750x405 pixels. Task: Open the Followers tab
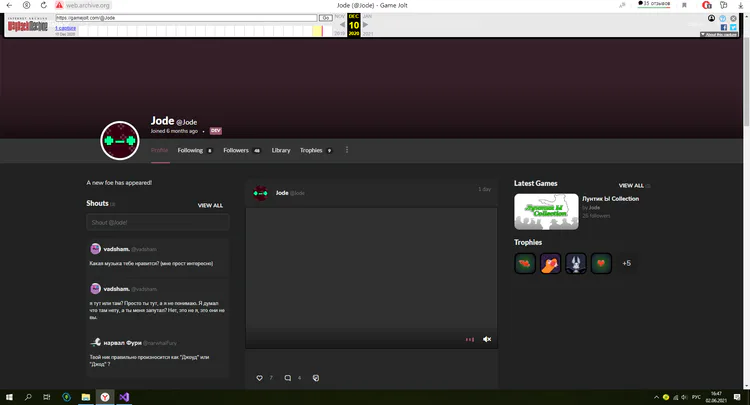[242, 150]
